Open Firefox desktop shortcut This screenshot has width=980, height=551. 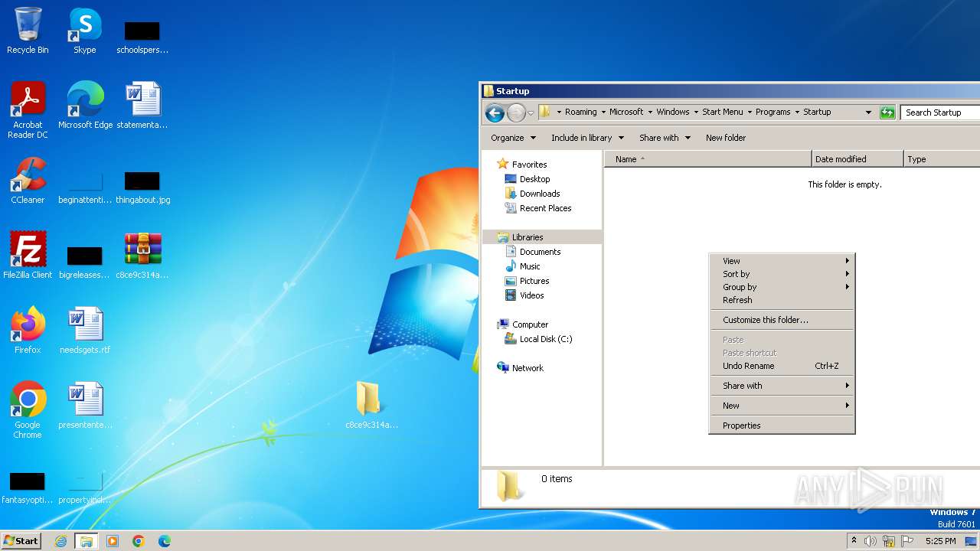coord(28,331)
